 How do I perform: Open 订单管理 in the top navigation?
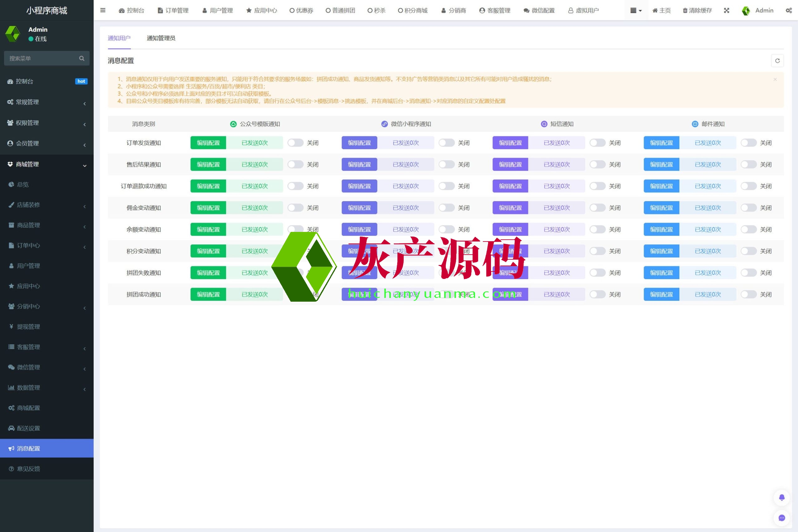pos(173,11)
